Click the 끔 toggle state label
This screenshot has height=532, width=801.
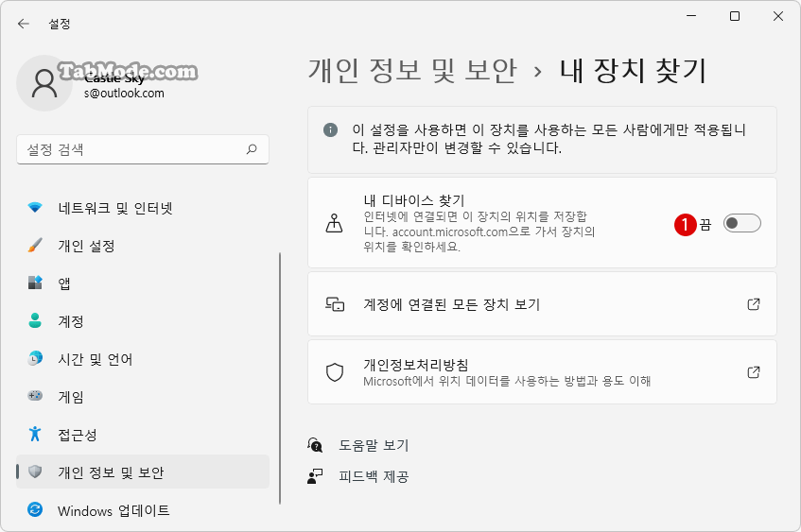[x=705, y=224]
